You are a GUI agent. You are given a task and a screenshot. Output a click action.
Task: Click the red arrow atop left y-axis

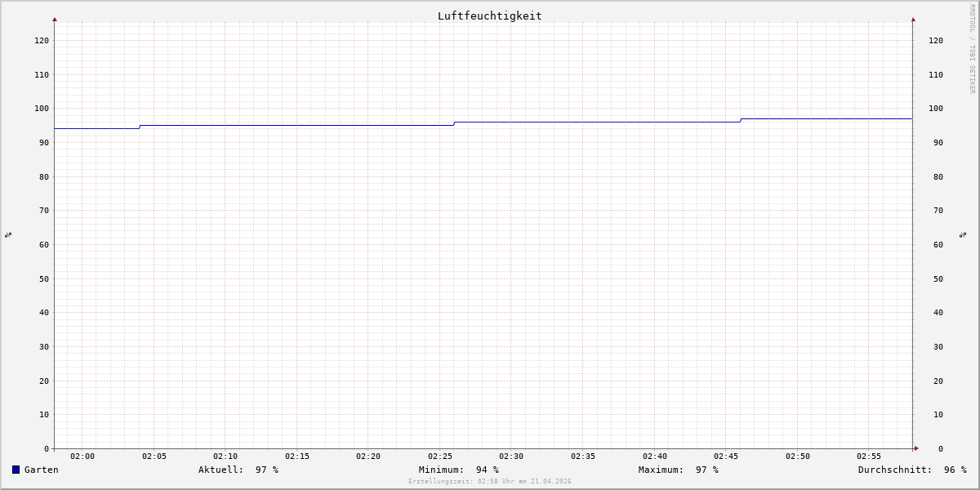55,19
